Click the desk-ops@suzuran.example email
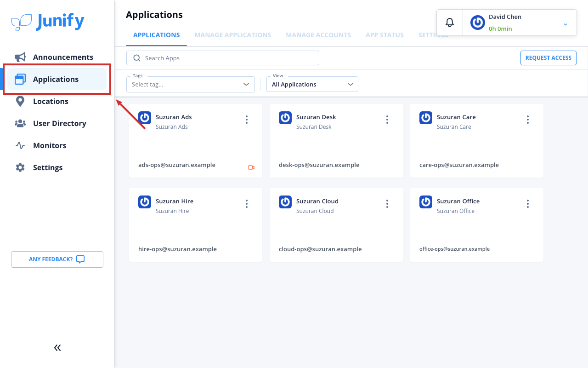 tap(319, 165)
